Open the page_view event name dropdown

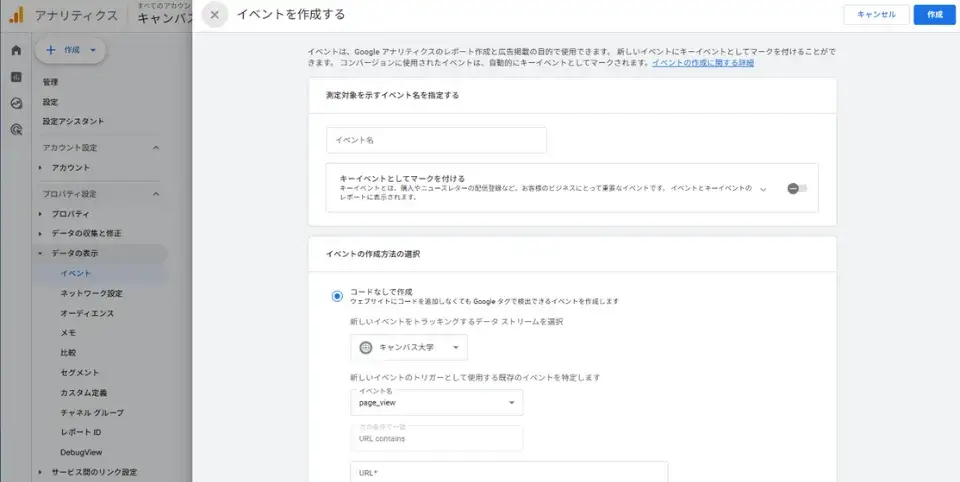click(x=437, y=402)
